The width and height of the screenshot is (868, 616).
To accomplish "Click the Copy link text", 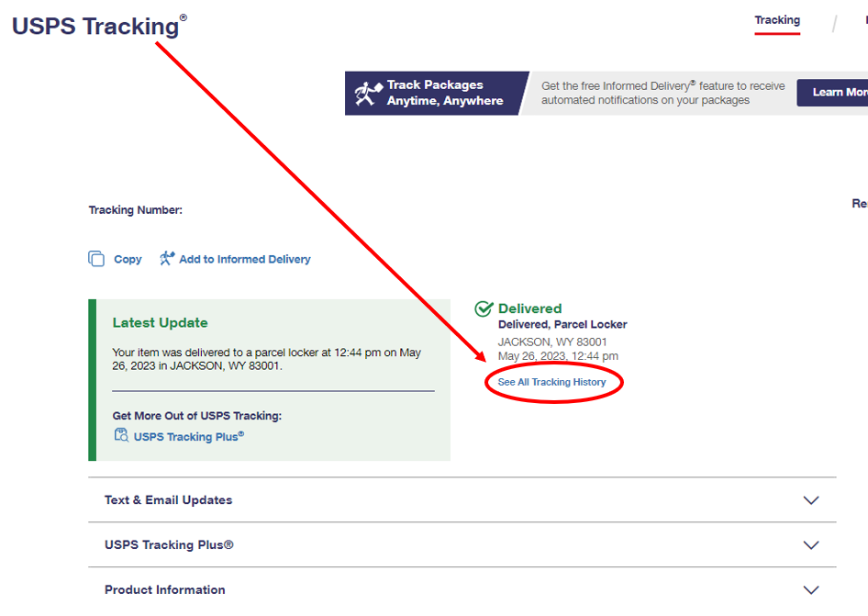I will (128, 259).
